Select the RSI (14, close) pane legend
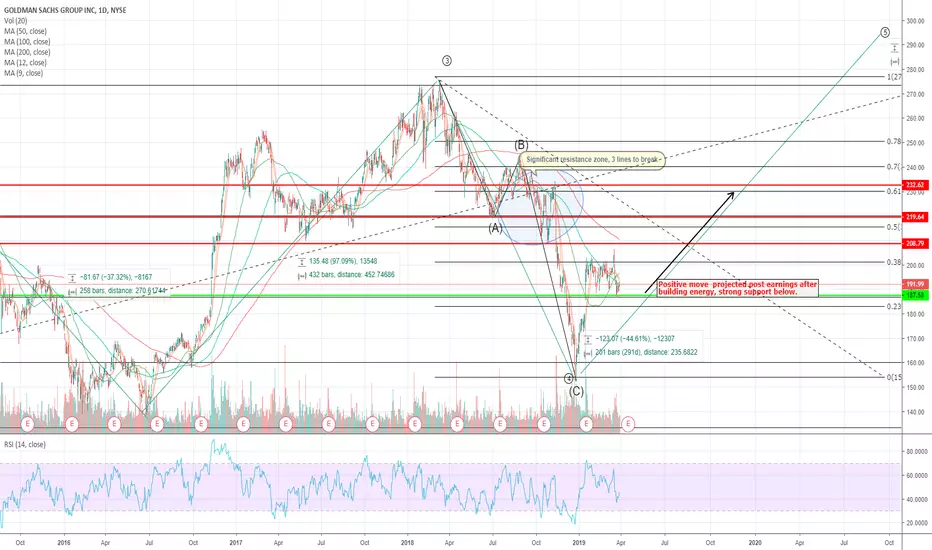 pyautogui.click(x=25, y=445)
